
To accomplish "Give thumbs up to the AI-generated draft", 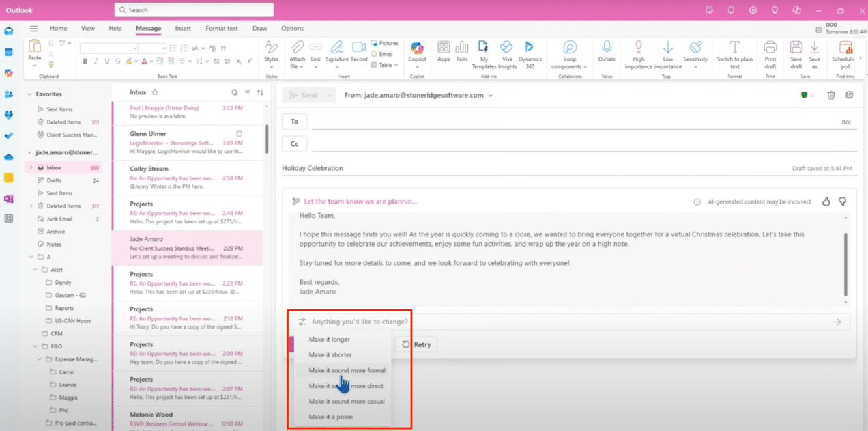I will coord(826,201).
